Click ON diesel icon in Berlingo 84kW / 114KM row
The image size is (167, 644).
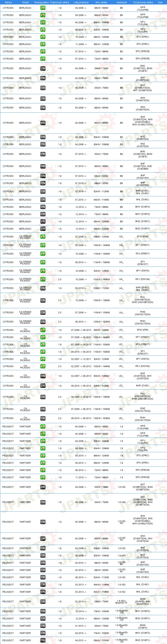click(x=43, y=200)
